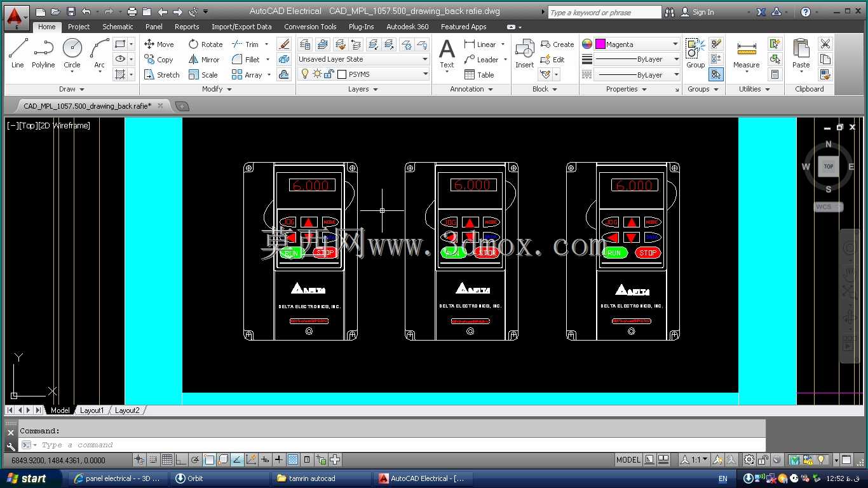This screenshot has width=868, height=488.
Task: Click the Erase icon in Modify panel
Action: click(x=285, y=44)
